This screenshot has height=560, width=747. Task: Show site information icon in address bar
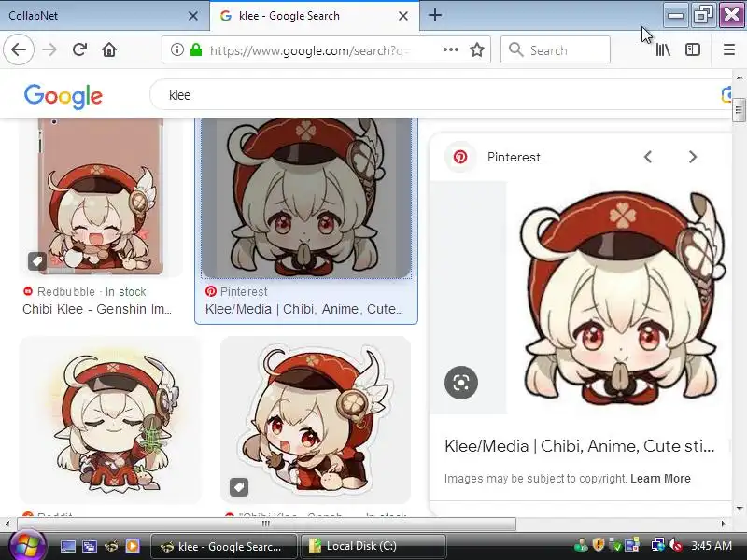176,49
